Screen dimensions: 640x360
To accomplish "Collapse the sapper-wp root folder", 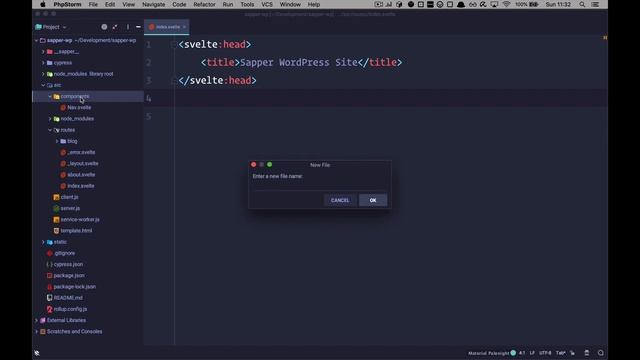I will [x=36, y=40].
